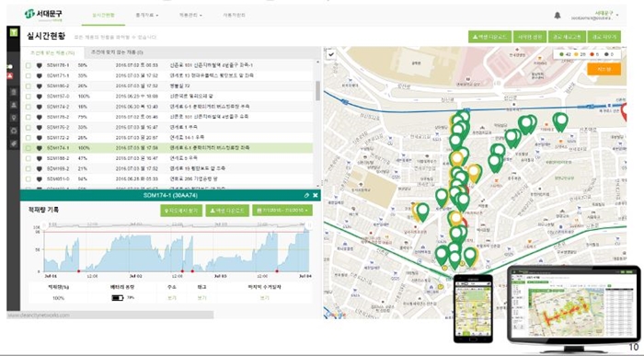This screenshot has width=644, height=356.
Task: Click the Excel download button above the map
Action: click(x=490, y=37)
